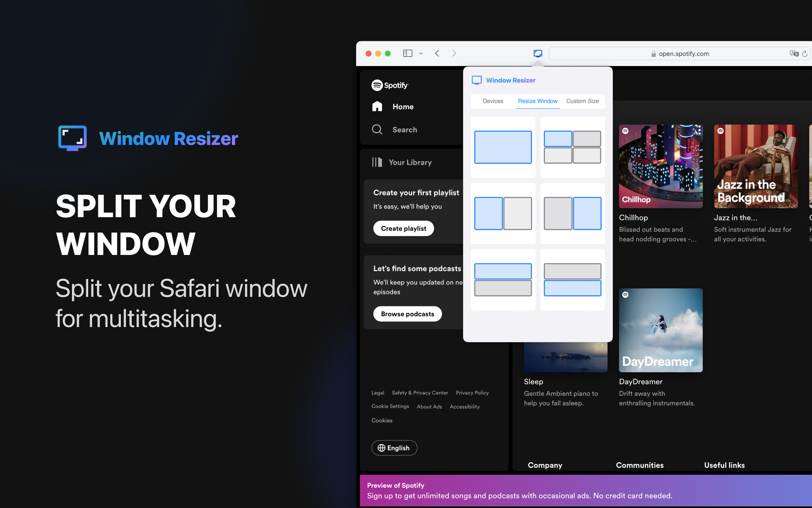812x508 pixels.
Task: Click the Home label in the Spotify sidebar
Action: (403, 106)
